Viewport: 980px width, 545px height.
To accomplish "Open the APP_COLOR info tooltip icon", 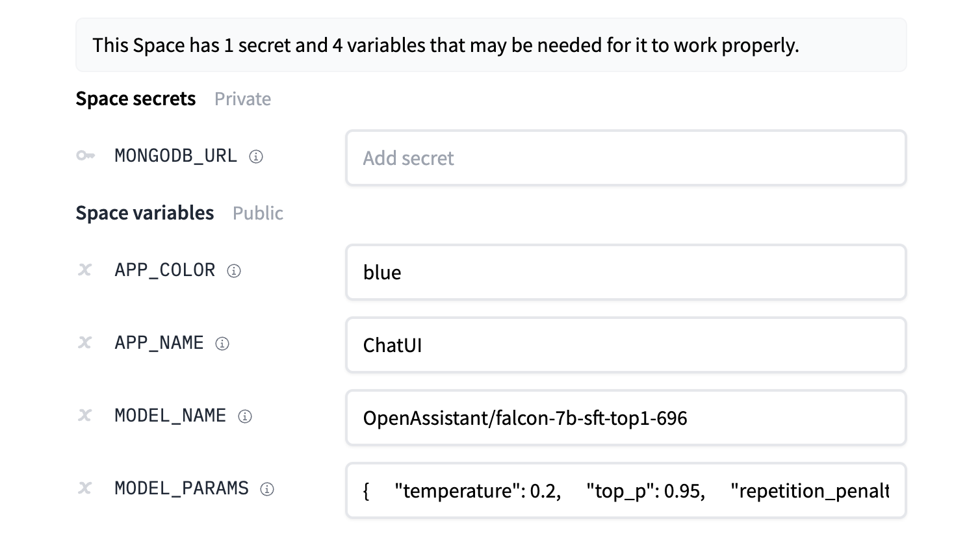I will tap(234, 271).
